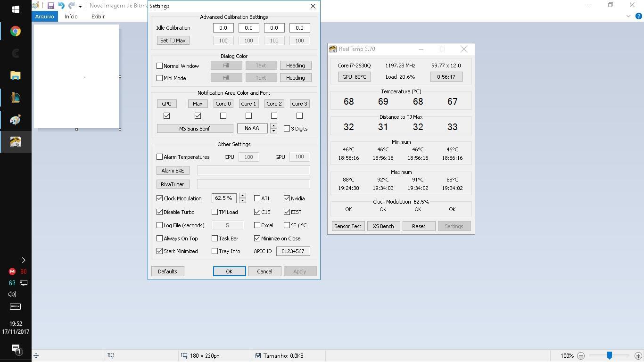Click the undo arrow in Paint toolbar

click(61, 6)
